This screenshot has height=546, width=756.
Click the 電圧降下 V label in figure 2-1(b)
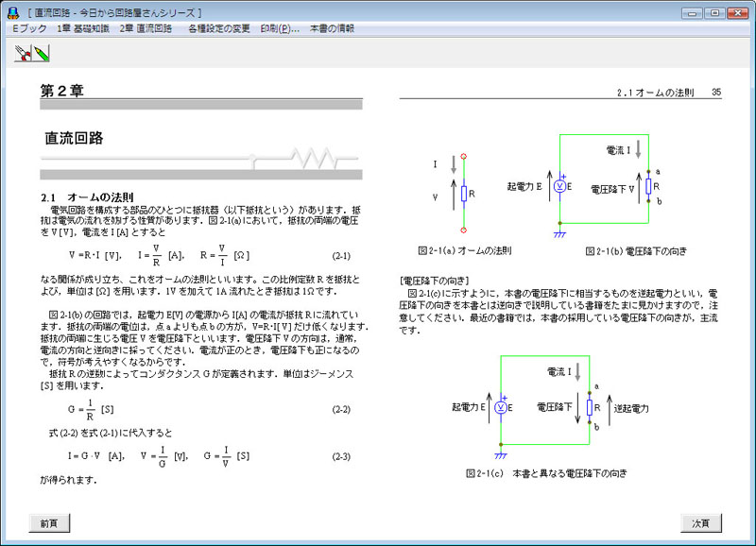tap(612, 189)
